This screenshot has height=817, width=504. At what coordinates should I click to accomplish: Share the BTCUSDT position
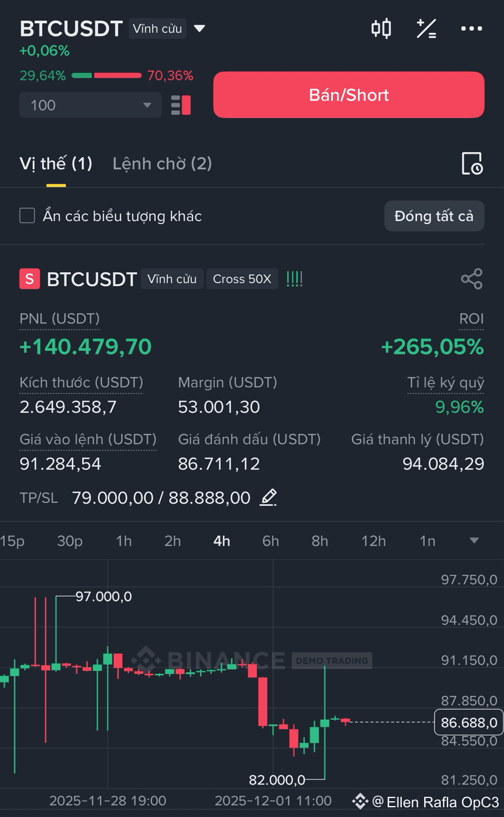[472, 279]
